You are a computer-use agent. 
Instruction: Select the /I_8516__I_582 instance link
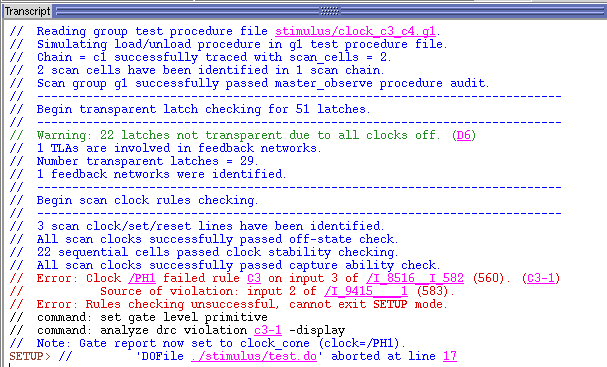415,278
